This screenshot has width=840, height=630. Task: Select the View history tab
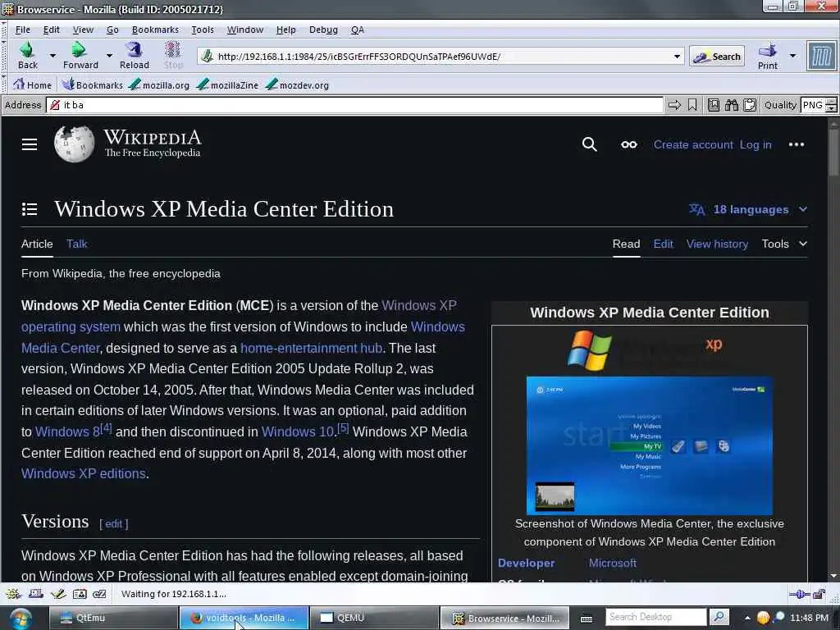coord(717,244)
